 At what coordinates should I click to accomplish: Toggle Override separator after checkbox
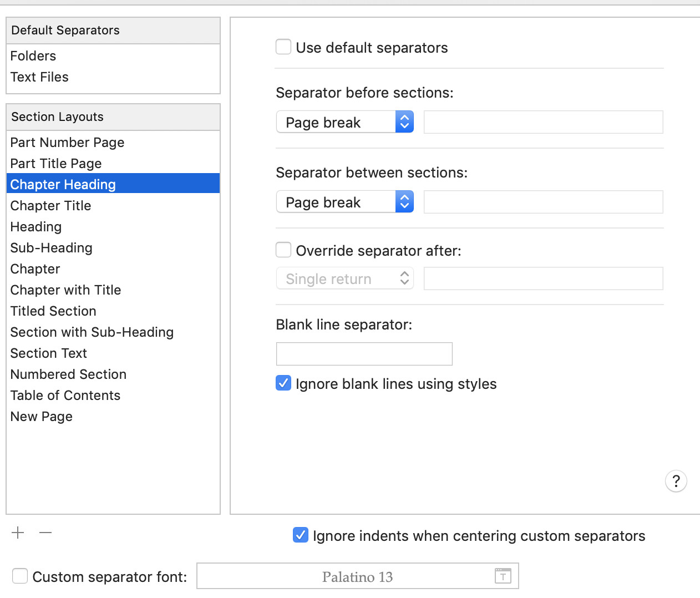(x=283, y=250)
